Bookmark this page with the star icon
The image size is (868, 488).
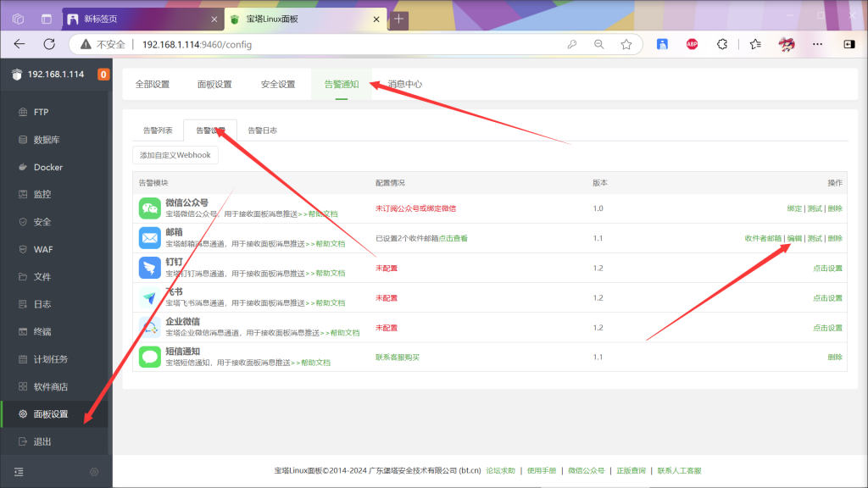pos(626,44)
